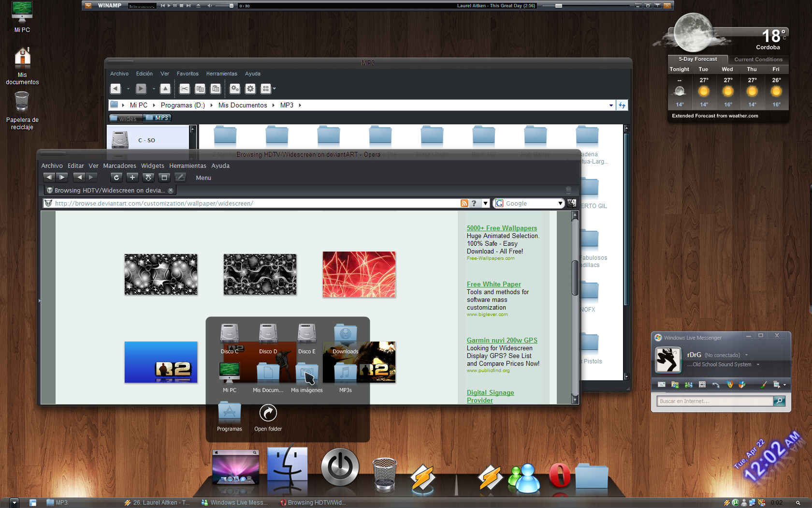
Task: Click Messenger buddies icon in the dock
Action: click(523, 478)
